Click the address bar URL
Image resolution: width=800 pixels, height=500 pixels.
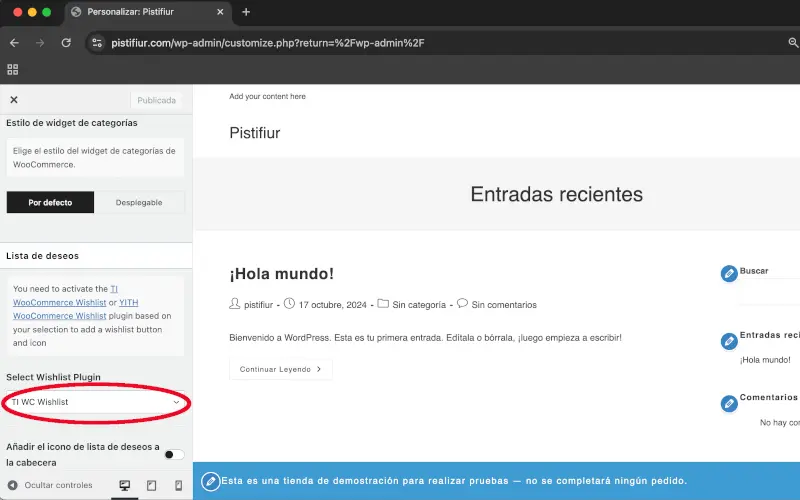[268, 43]
